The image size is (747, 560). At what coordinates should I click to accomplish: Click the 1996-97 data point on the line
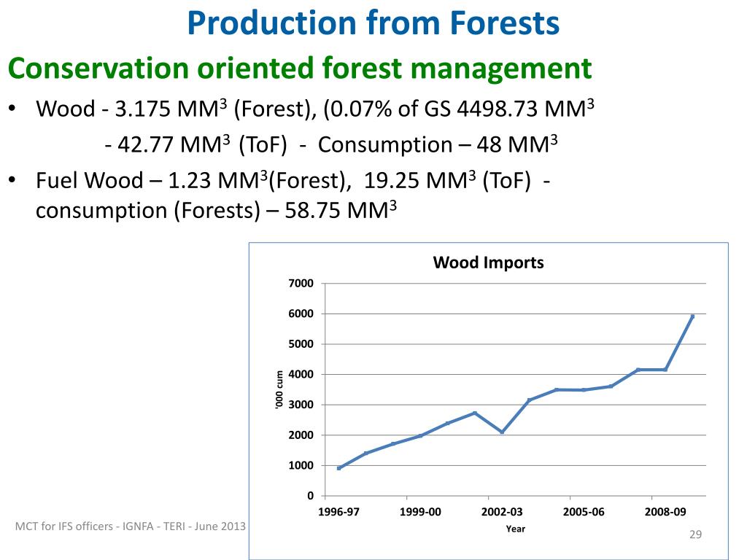(338, 469)
